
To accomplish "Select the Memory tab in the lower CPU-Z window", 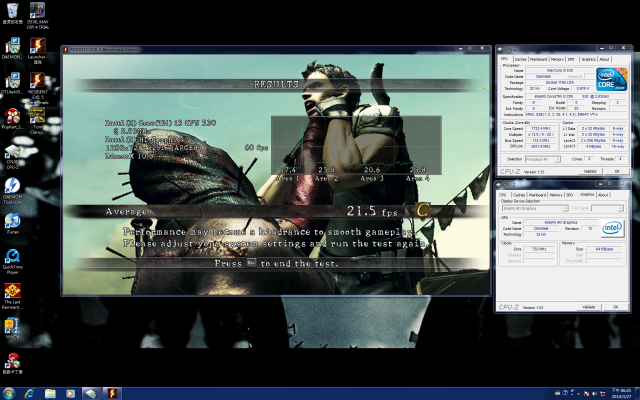I will [556, 195].
